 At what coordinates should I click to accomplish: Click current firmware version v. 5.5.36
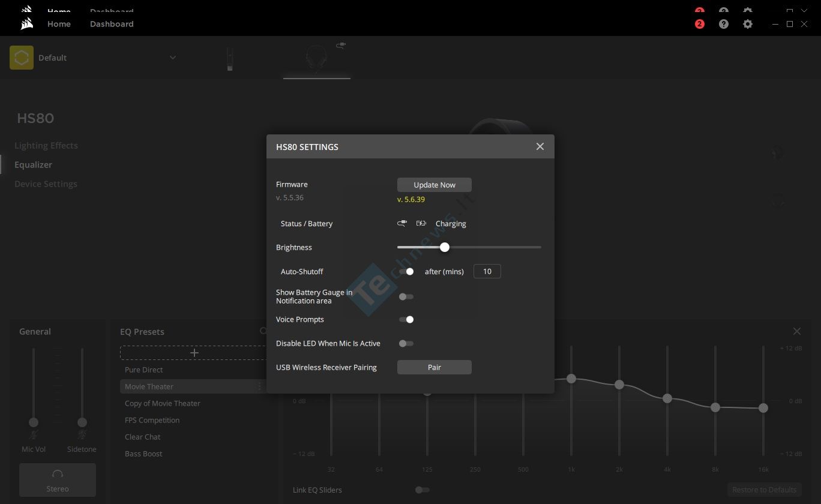290,197
